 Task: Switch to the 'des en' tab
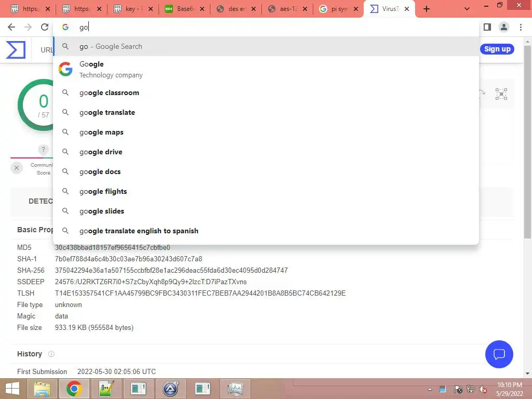coord(236,9)
